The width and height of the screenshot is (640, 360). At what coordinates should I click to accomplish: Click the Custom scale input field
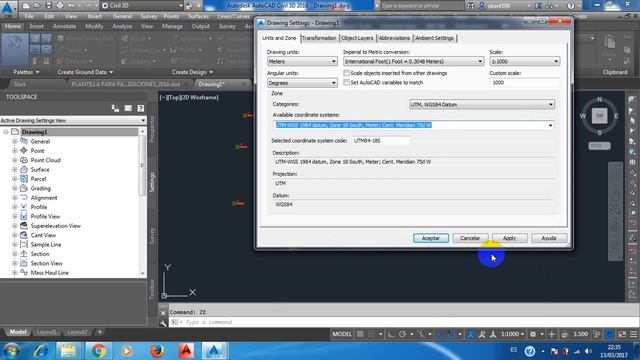tap(524, 82)
